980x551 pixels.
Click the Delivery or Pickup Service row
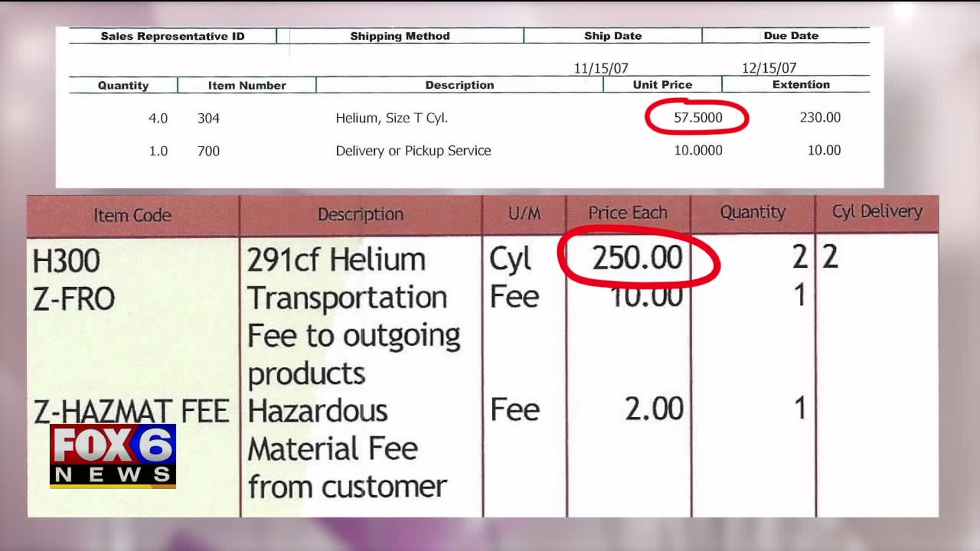[x=413, y=151]
